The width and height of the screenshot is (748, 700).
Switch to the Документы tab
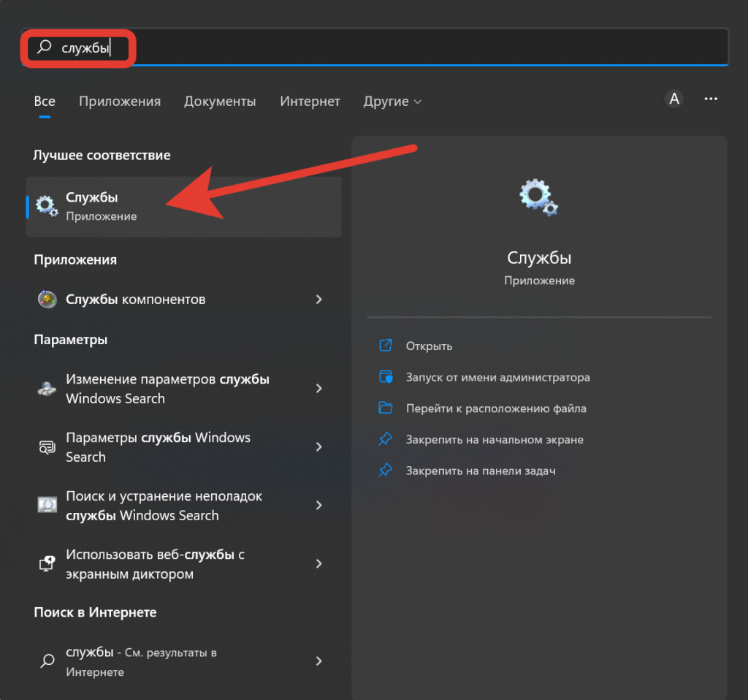pyautogui.click(x=220, y=101)
